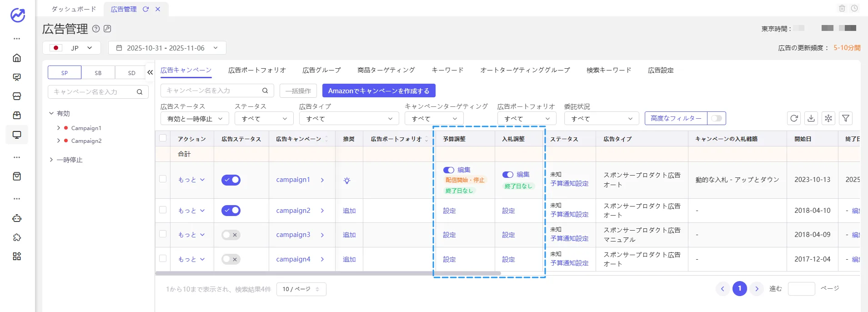868x312 pixels.
Task: Toggle the advanced filter switch
Action: pyautogui.click(x=717, y=118)
